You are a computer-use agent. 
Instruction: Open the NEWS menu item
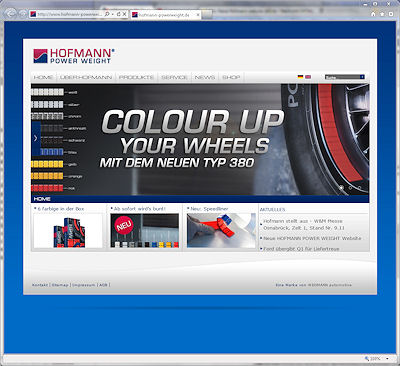[x=205, y=77]
